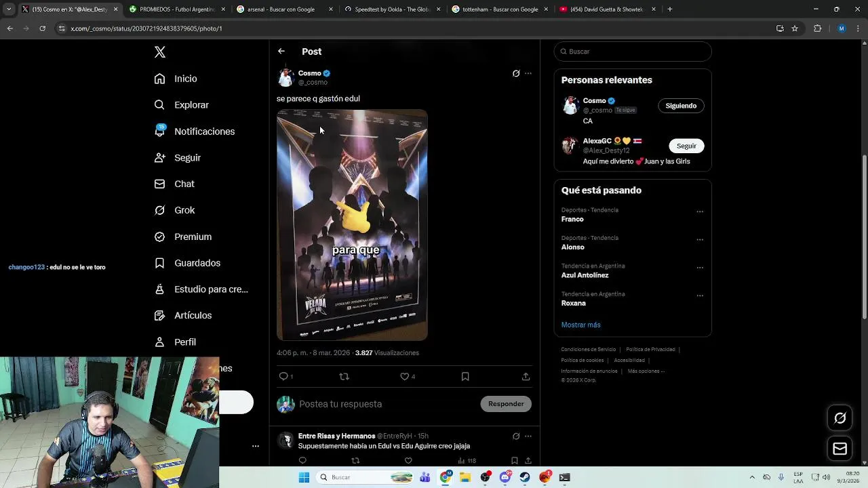This screenshot has width=868, height=488.
Task: Open Entre Risas y Hermanos profile
Action: [336, 436]
